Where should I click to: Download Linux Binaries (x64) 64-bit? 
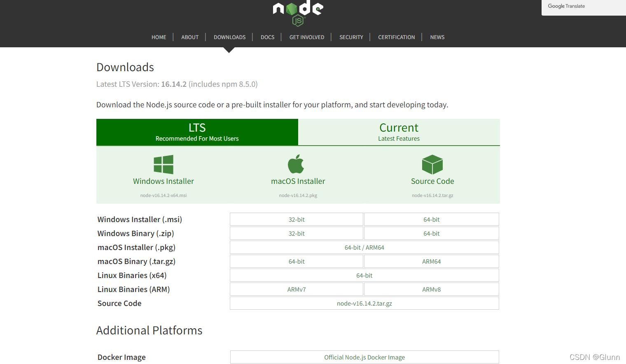click(364, 275)
